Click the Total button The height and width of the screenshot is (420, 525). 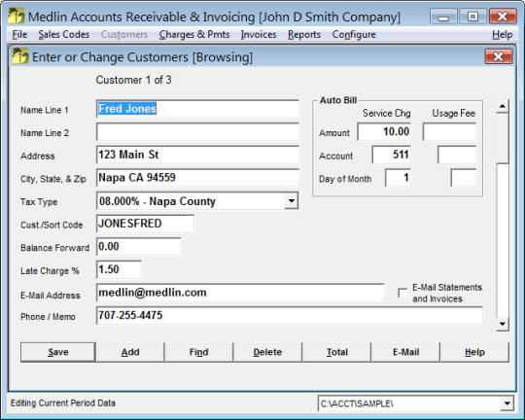coord(336,352)
